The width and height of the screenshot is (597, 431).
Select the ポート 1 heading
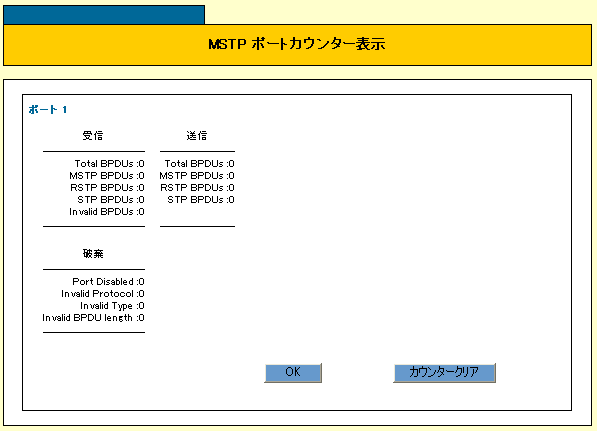tap(48, 110)
